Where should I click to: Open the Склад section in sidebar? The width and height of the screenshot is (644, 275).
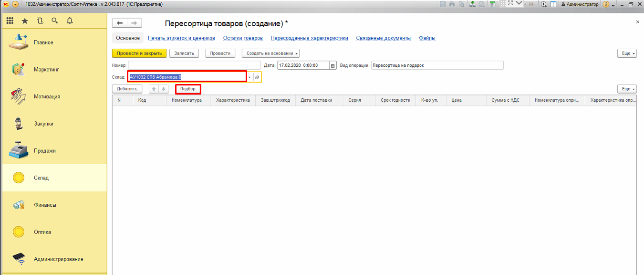point(42,178)
